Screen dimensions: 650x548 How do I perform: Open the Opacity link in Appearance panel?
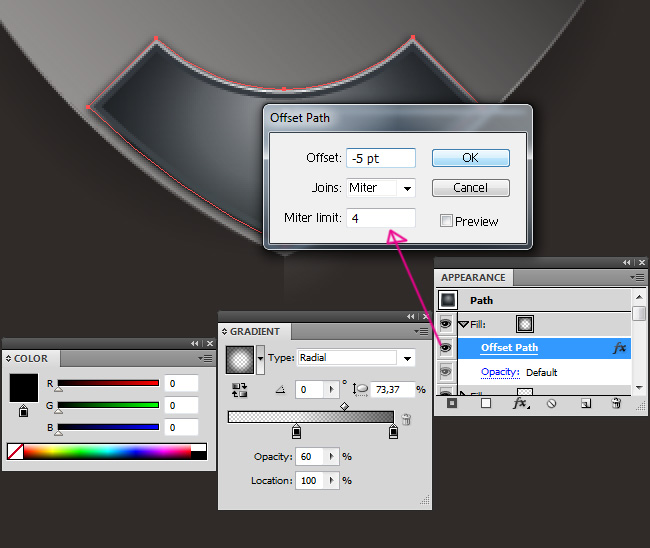(500, 372)
